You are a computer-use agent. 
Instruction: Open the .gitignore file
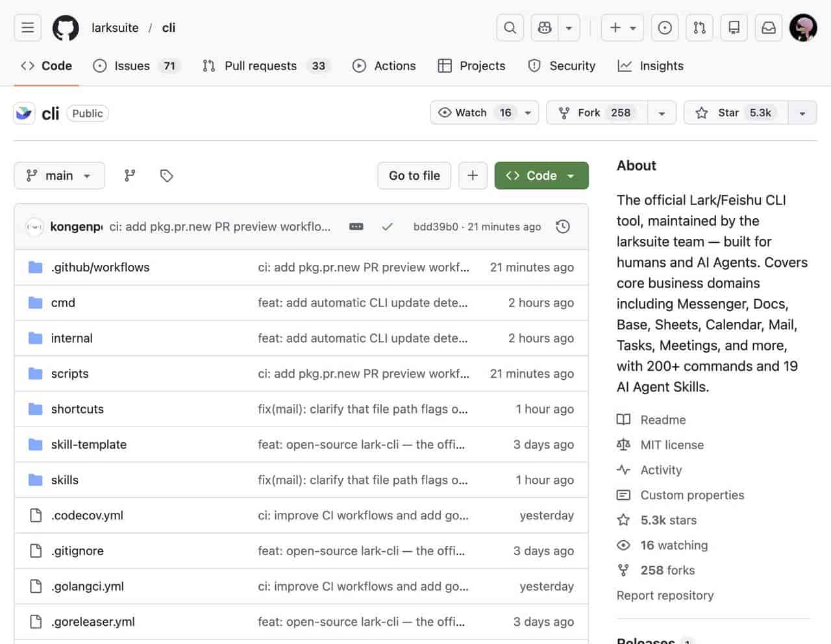click(x=77, y=551)
